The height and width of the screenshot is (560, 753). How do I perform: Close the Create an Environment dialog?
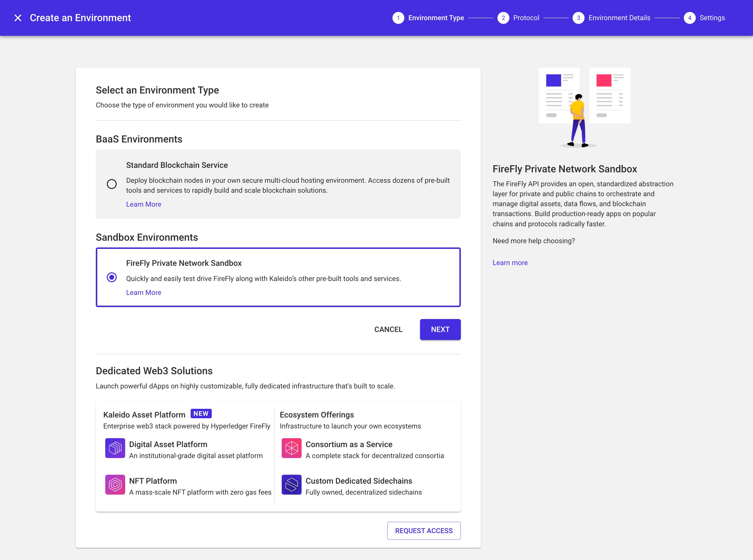tap(18, 18)
